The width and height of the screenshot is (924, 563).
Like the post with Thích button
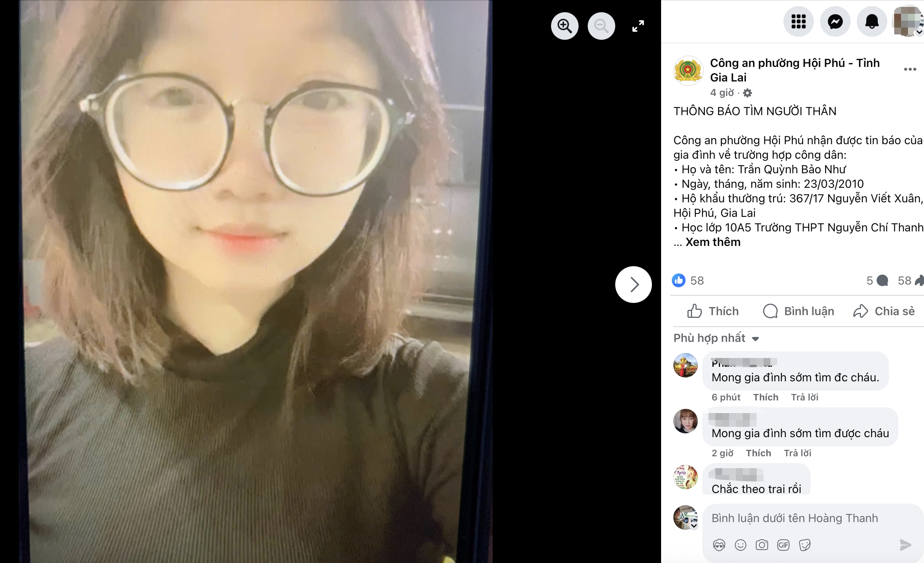point(713,311)
